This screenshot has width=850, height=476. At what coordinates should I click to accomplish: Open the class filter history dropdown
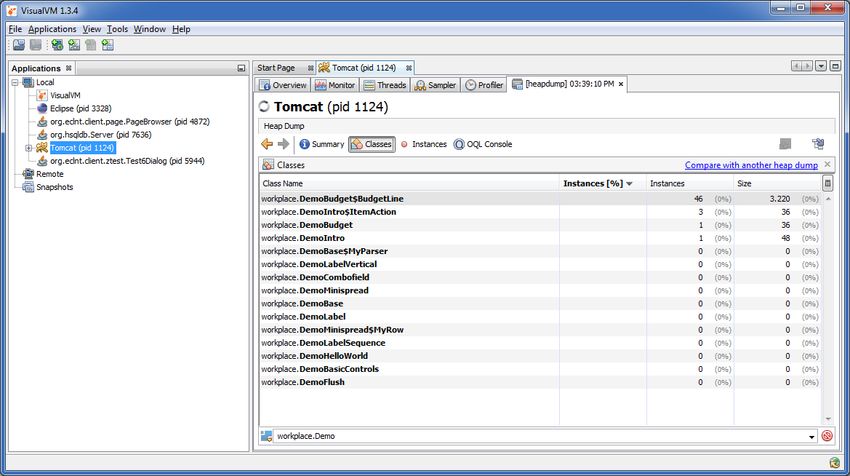(x=812, y=436)
